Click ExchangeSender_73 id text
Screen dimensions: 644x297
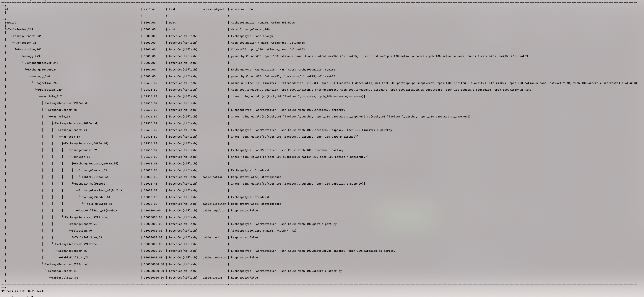click(72, 130)
